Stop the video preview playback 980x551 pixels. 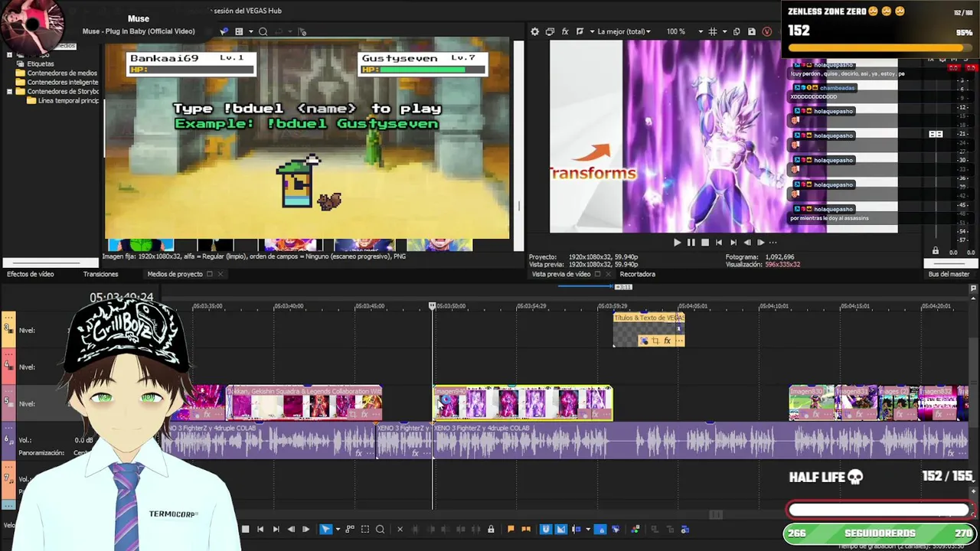point(705,243)
